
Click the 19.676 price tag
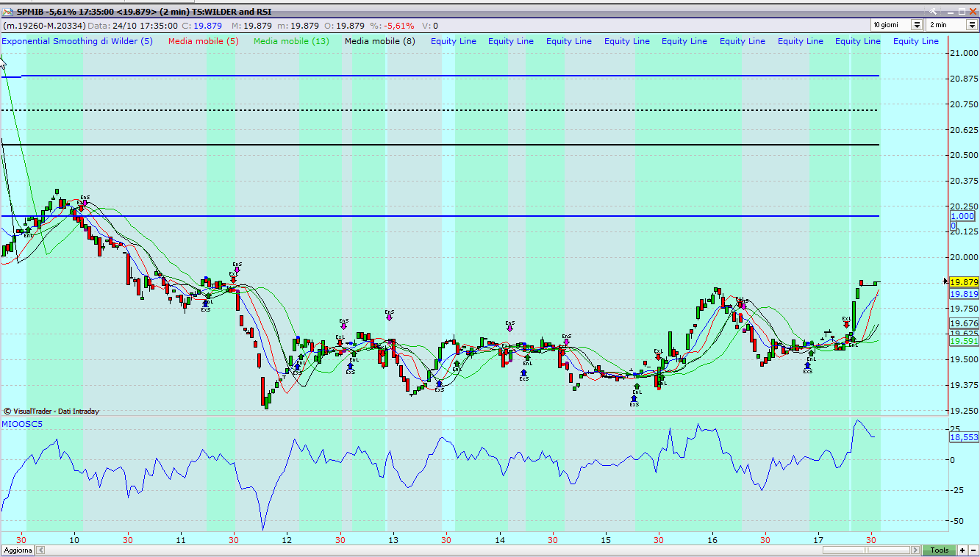coord(964,323)
